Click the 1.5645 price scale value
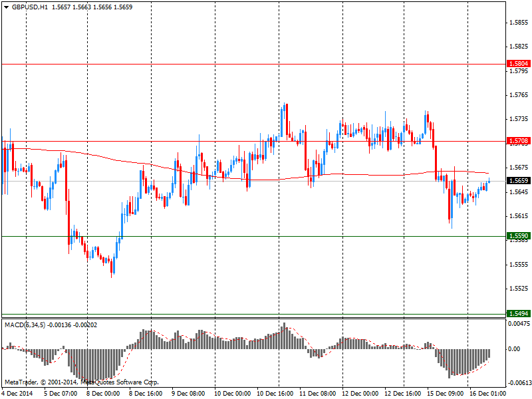The image size is (532, 399). coord(519,192)
